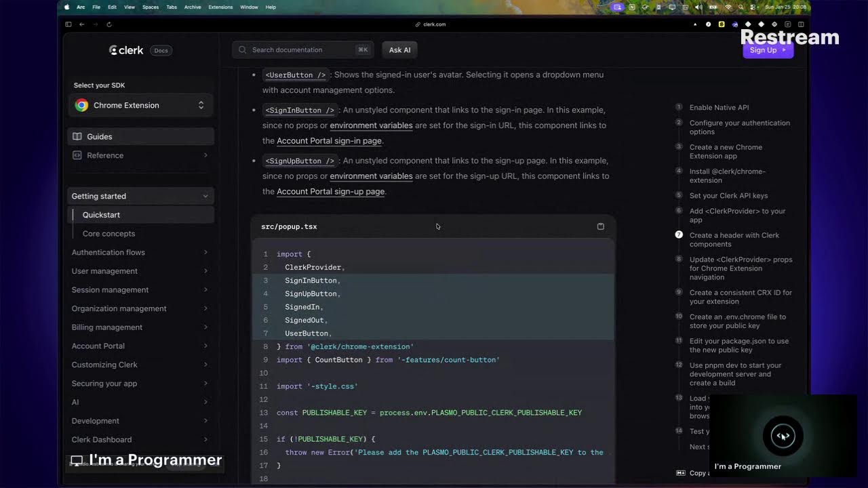Open Account Portal sign-in page link
This screenshot has width=868, height=488.
329,141
